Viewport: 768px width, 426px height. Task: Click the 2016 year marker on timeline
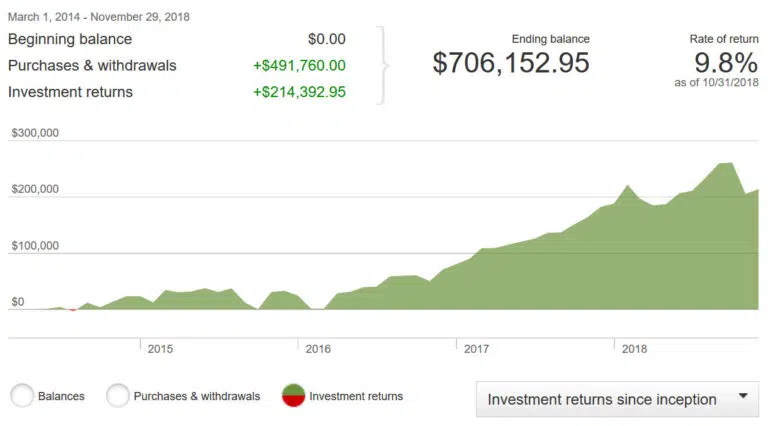click(x=318, y=349)
